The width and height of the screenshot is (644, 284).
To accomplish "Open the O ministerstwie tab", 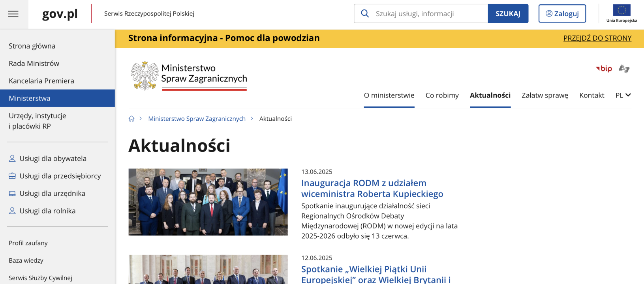I will coord(389,95).
